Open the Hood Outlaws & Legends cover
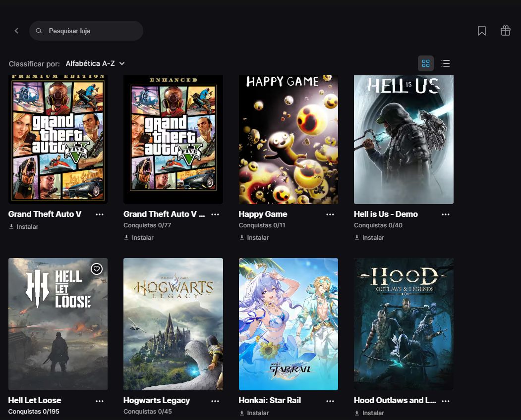 (x=404, y=324)
